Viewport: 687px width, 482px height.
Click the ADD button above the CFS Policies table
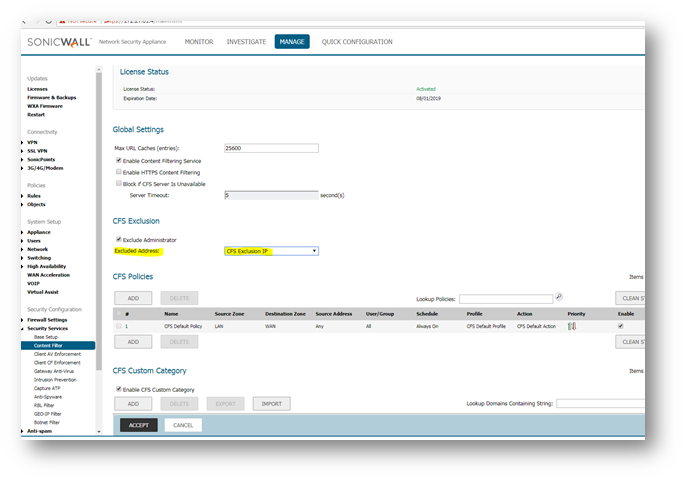(x=133, y=298)
